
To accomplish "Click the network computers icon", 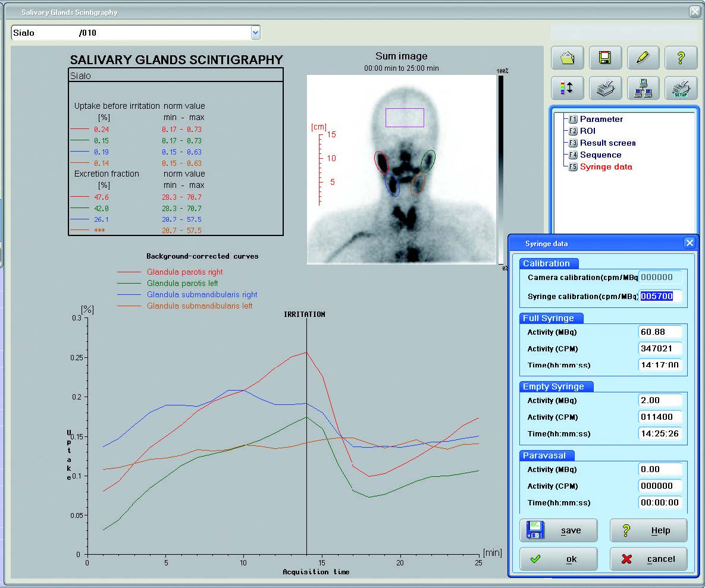I will [643, 88].
